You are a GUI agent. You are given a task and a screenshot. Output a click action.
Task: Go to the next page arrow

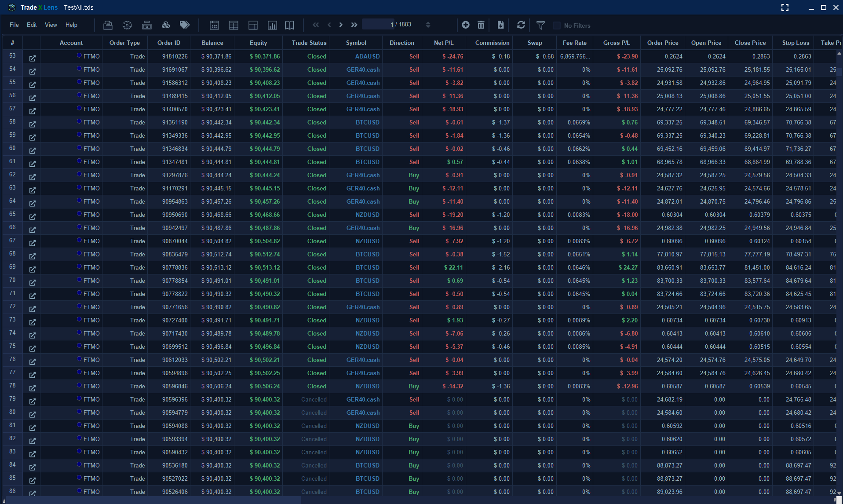click(341, 25)
